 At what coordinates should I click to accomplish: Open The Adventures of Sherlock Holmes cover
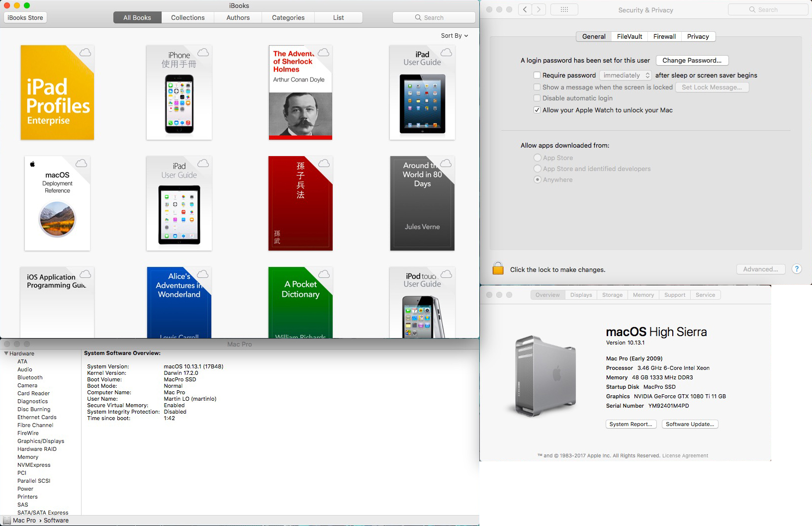(x=300, y=92)
